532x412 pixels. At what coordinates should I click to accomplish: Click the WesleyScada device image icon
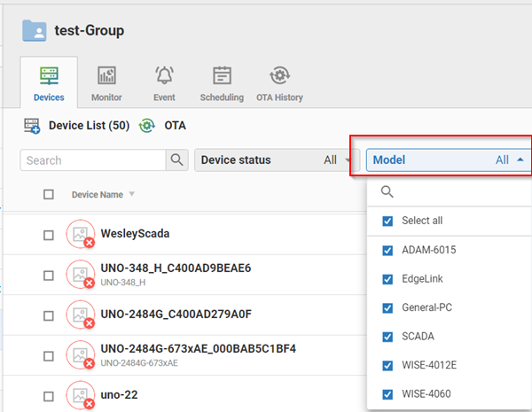80,235
